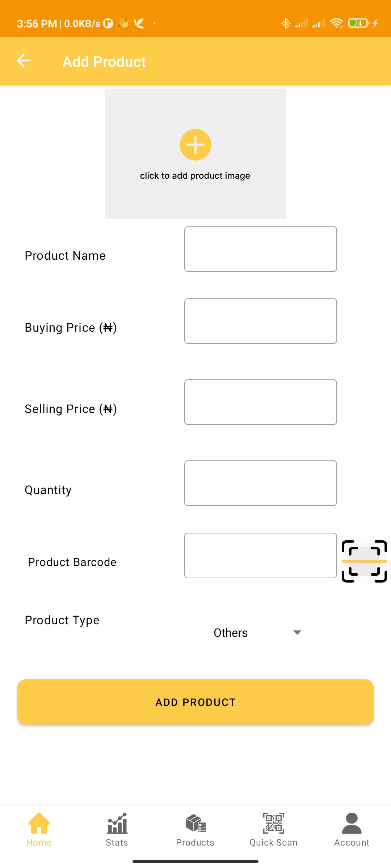Open the Account tab
The height and width of the screenshot is (868, 391).
tap(352, 829)
